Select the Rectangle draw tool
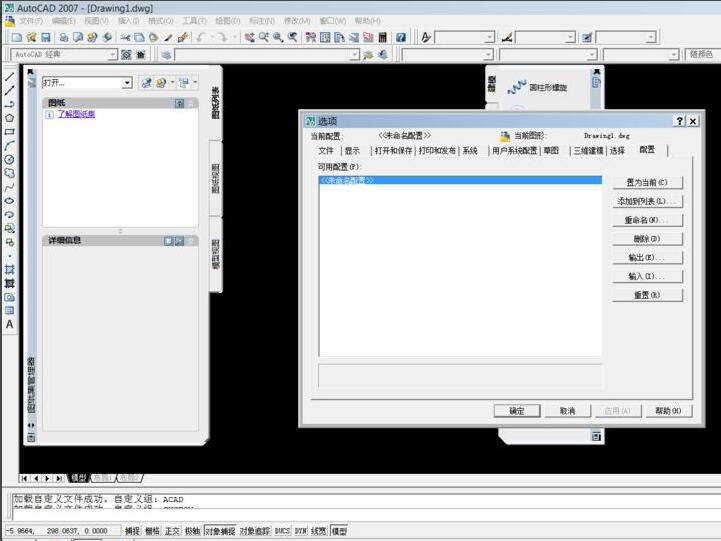721x541 pixels. click(x=9, y=132)
